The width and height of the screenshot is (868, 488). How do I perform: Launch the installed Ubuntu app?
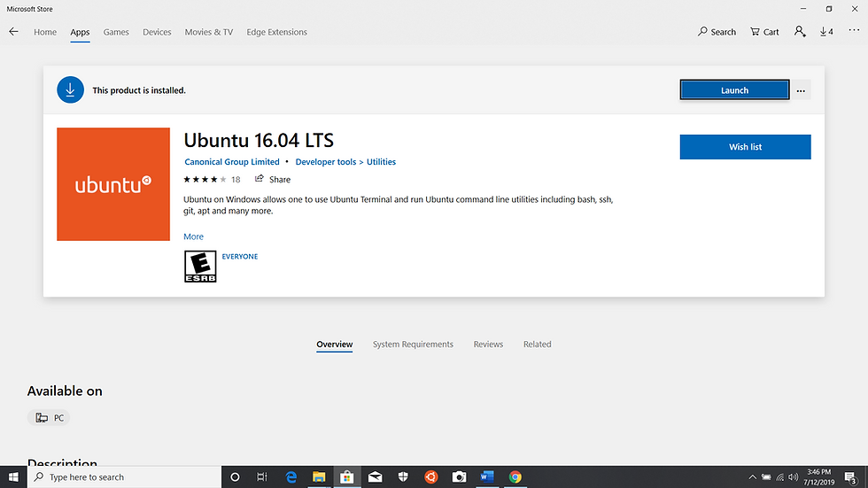coord(734,90)
